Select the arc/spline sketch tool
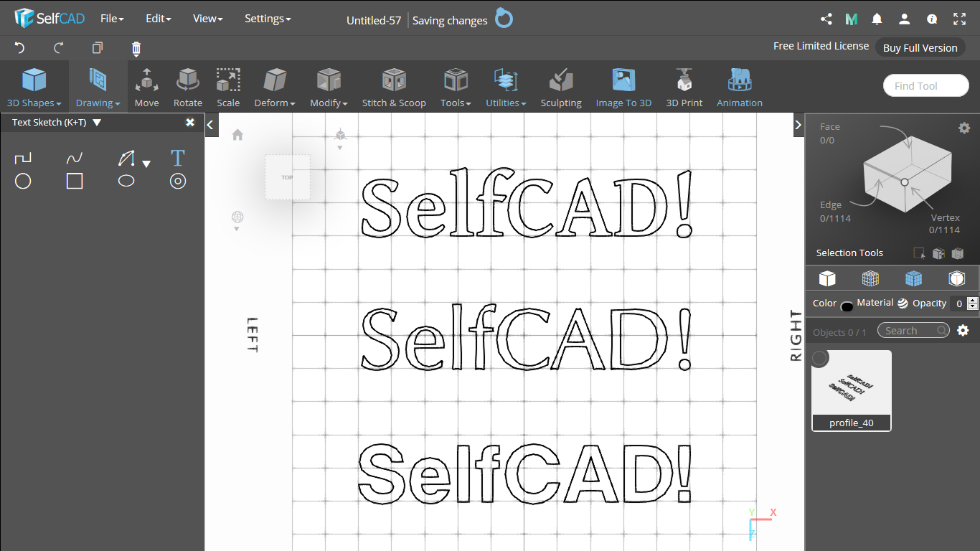 point(126,158)
